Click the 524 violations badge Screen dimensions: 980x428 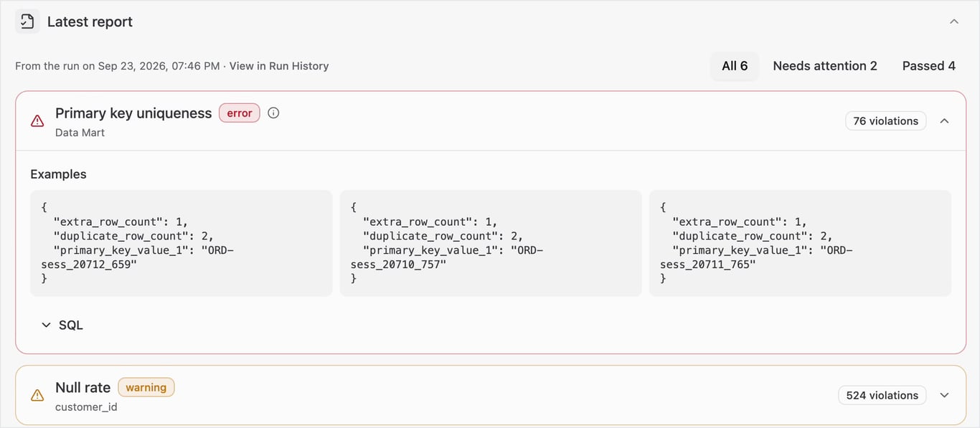(x=882, y=395)
